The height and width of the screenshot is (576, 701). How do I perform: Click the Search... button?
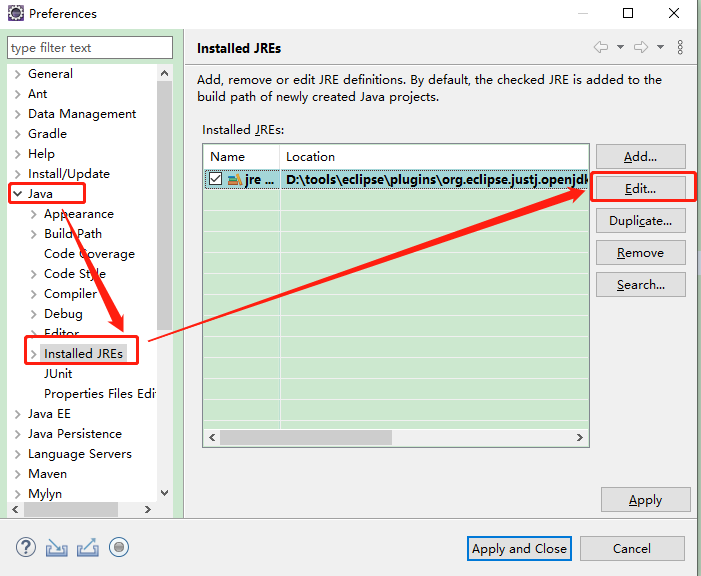[x=640, y=284]
